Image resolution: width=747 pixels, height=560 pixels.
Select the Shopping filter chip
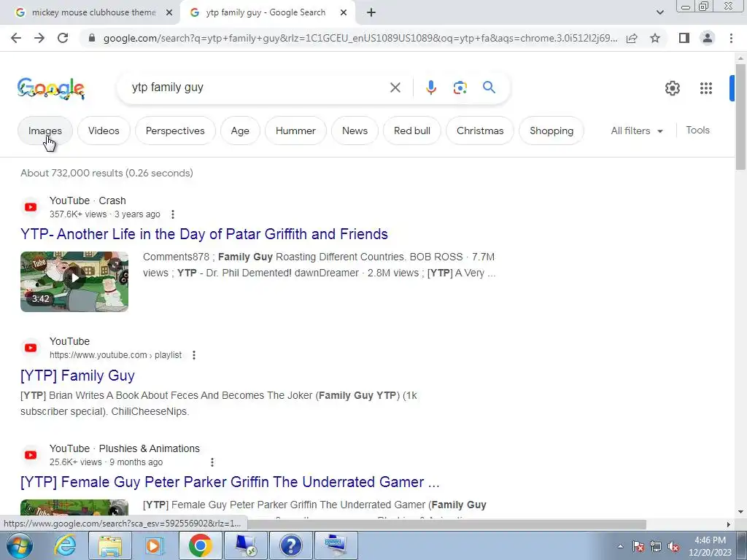pyautogui.click(x=551, y=131)
